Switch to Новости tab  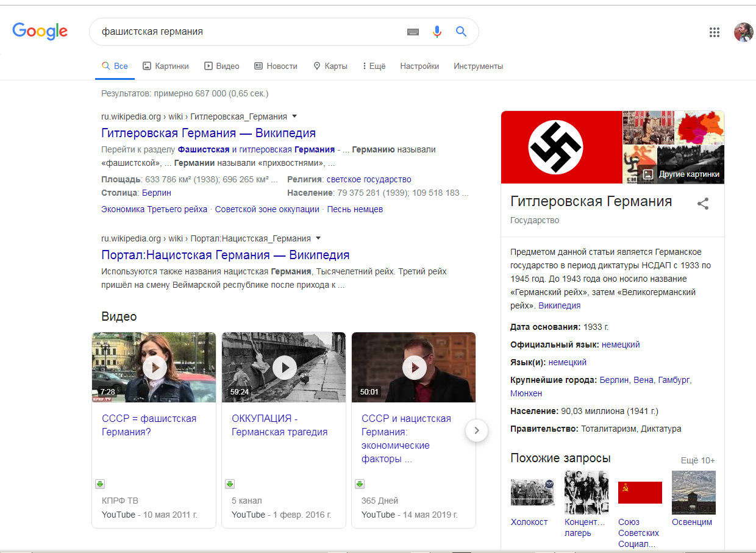coord(276,66)
